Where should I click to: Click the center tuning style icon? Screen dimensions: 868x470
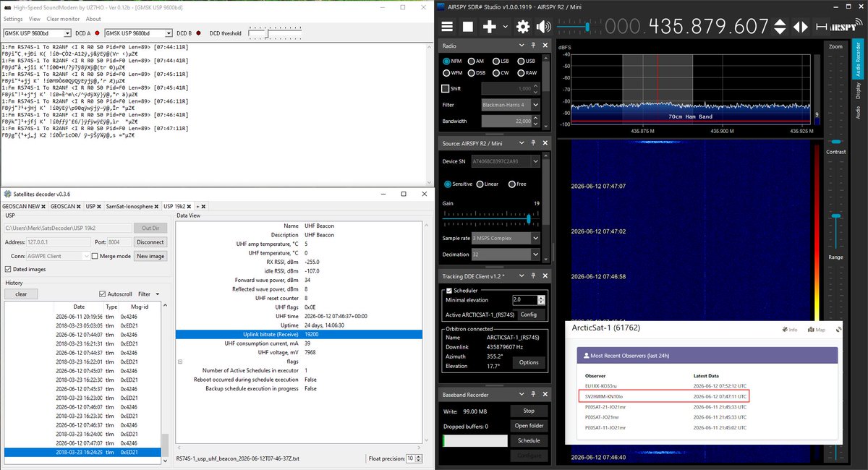point(822,27)
